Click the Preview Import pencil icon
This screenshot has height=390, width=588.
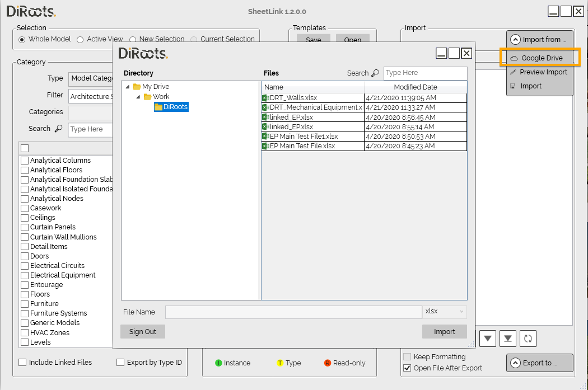pos(514,72)
